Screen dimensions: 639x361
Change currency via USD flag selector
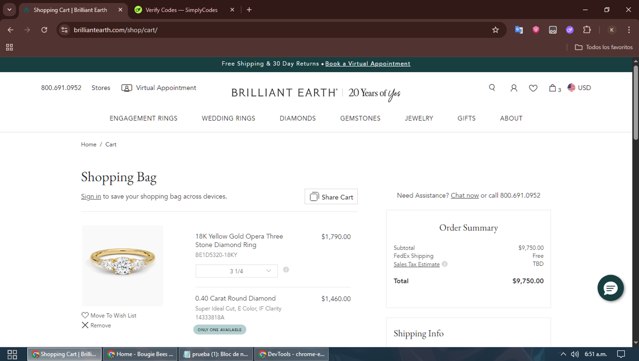(x=579, y=88)
